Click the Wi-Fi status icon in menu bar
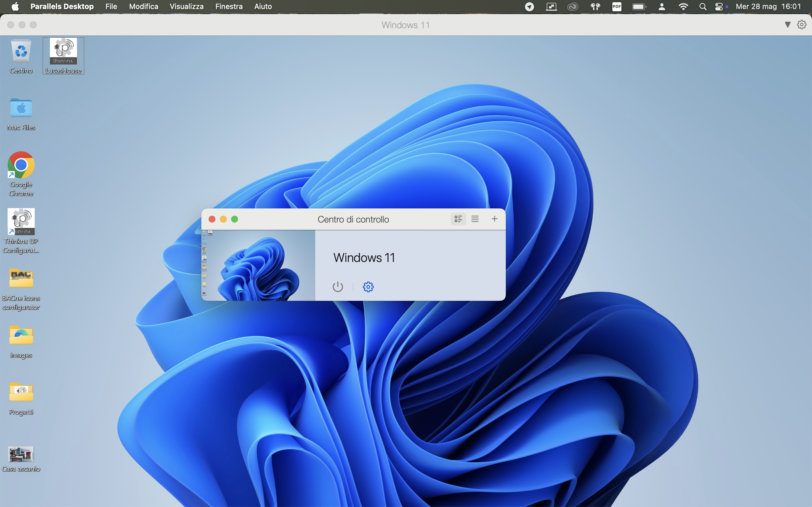The height and width of the screenshot is (507, 812). tap(683, 6)
